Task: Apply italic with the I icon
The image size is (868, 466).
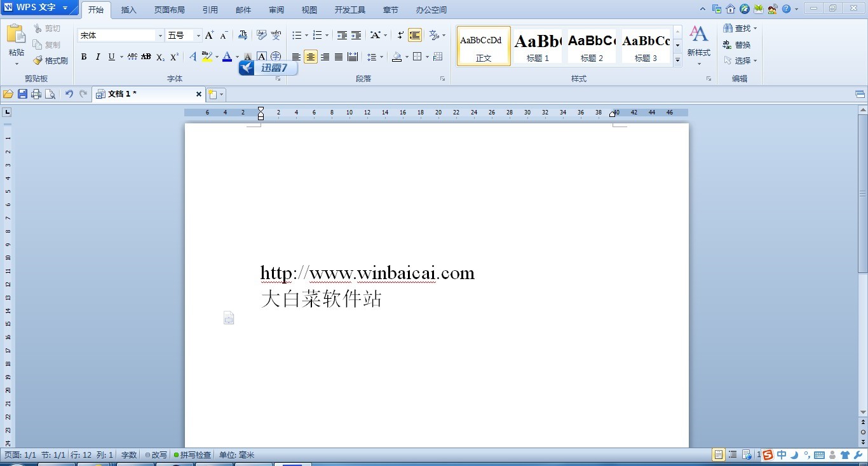Action: 98,57
